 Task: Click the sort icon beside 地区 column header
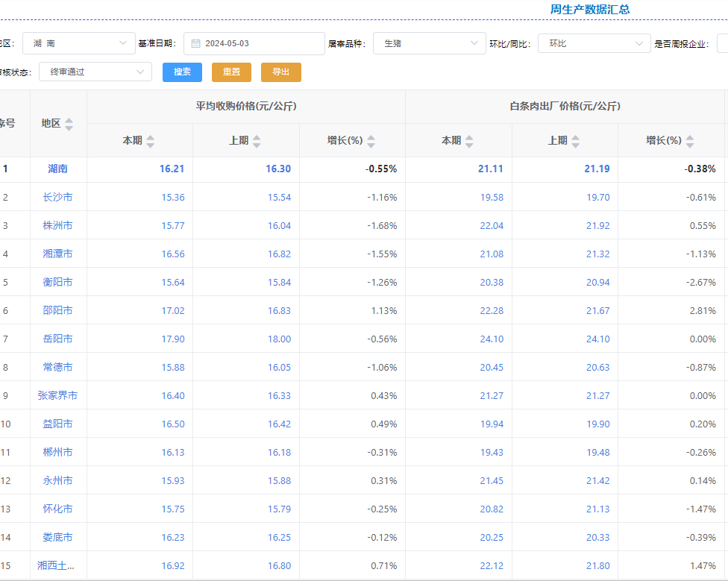click(x=69, y=124)
